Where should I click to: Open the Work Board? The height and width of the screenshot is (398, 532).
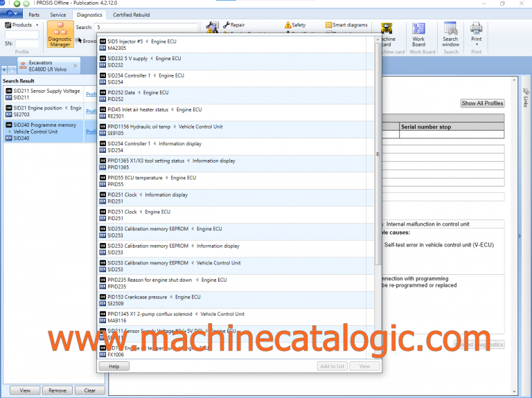click(x=418, y=35)
